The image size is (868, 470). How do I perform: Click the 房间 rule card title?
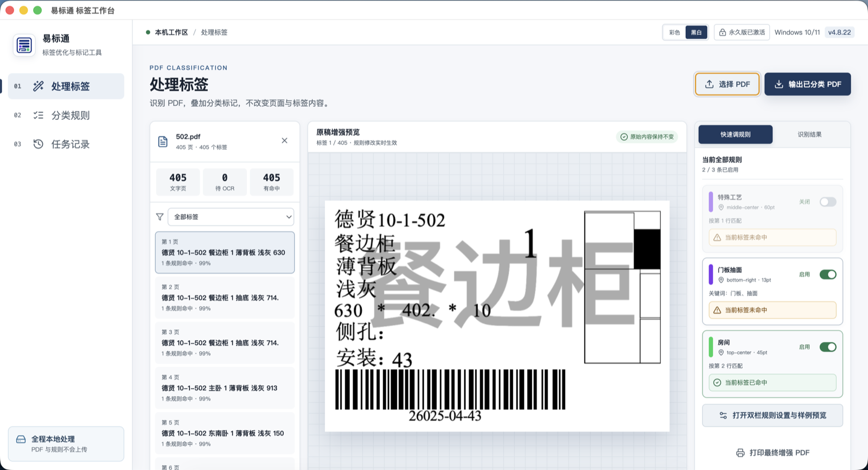point(724,342)
